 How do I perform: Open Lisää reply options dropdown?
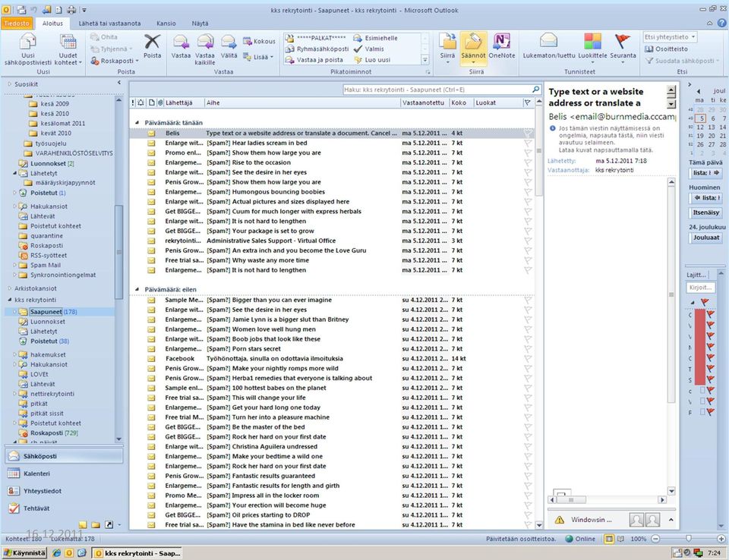[x=258, y=57]
